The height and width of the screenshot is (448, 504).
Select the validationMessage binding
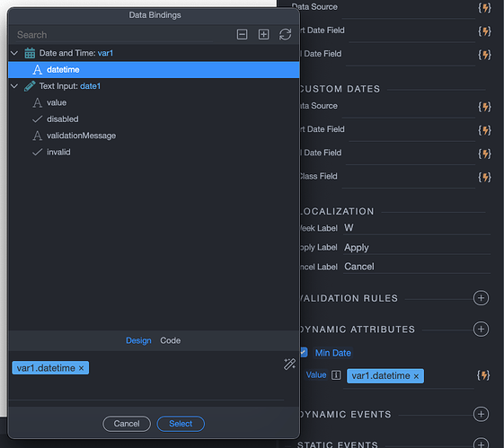[x=154, y=136]
